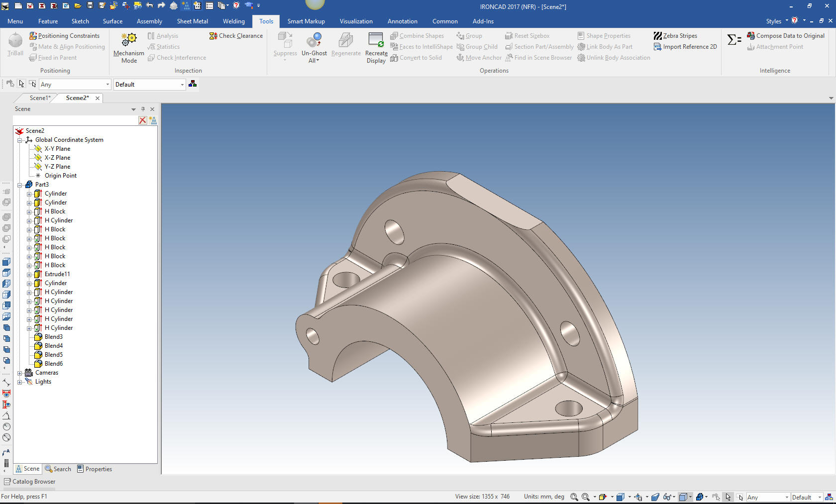This screenshot has height=504, width=836.
Task: Enable Zebra Stripes display
Action: click(675, 36)
